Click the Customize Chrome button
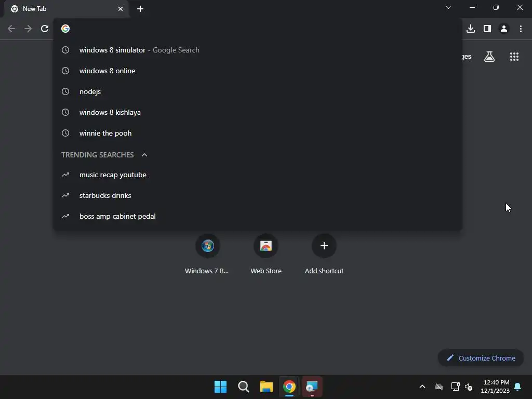Screen dimensions: 532x399 coord(481,358)
